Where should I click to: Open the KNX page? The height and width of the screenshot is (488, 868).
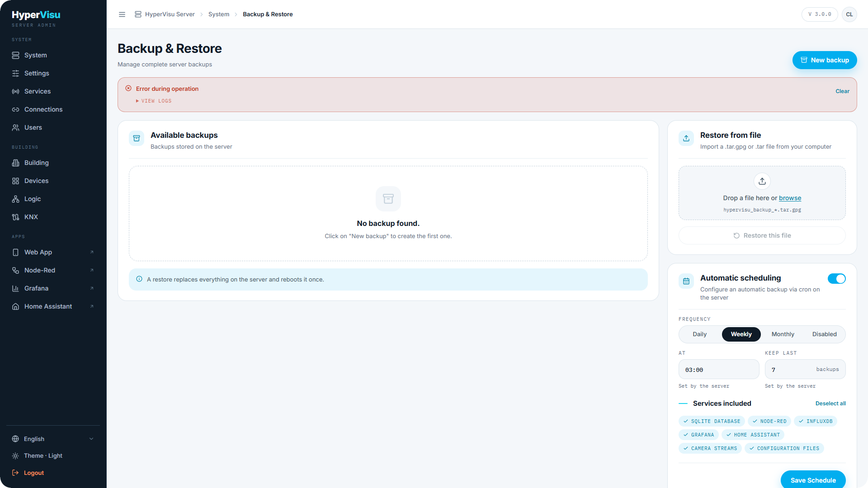pyautogui.click(x=53, y=217)
